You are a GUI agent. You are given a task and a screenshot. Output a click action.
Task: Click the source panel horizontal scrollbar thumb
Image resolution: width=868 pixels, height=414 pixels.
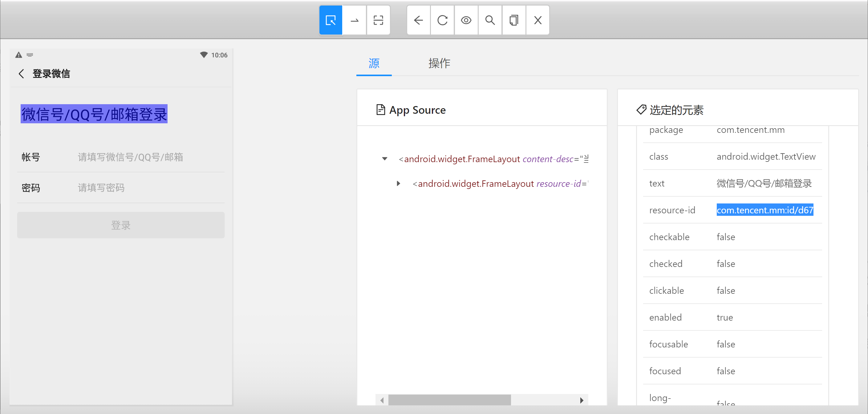pyautogui.click(x=449, y=400)
